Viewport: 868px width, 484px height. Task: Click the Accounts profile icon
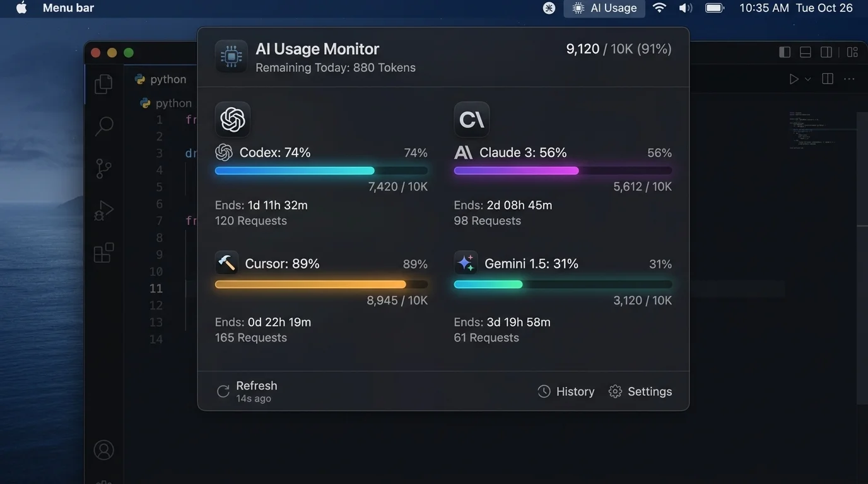[x=103, y=450]
